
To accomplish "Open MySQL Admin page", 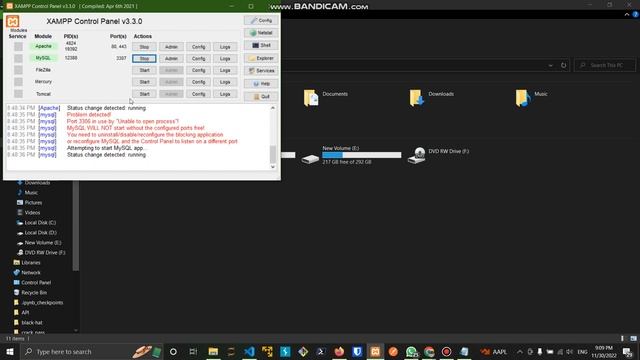I will pos(171,58).
